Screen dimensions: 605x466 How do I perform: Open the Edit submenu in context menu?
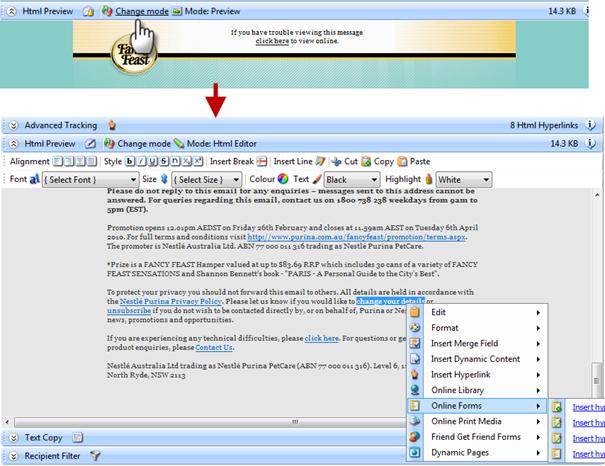pyautogui.click(x=477, y=312)
